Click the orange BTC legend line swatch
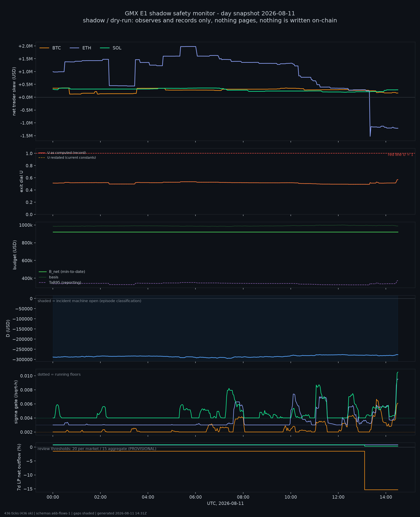Viewport: 420px width, 517px height. pos(44,48)
